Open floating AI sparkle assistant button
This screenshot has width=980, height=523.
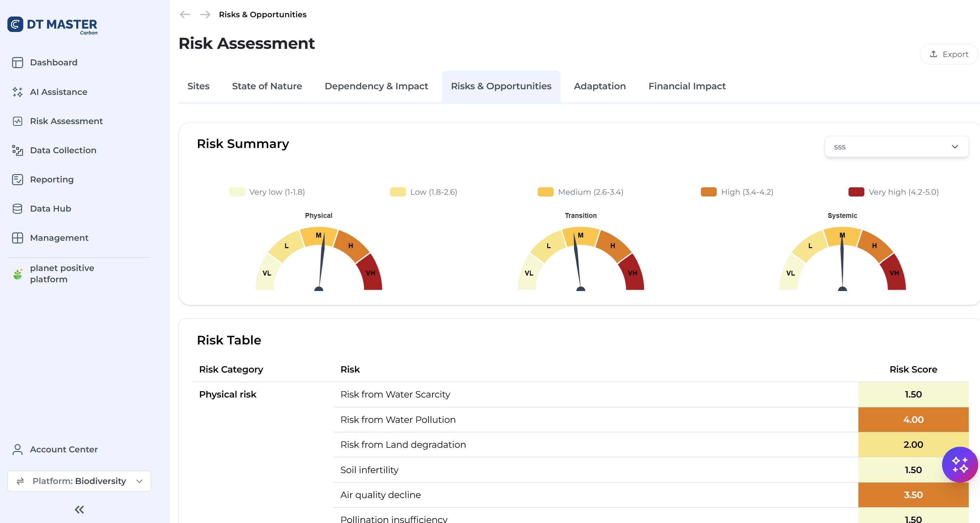[960, 464]
